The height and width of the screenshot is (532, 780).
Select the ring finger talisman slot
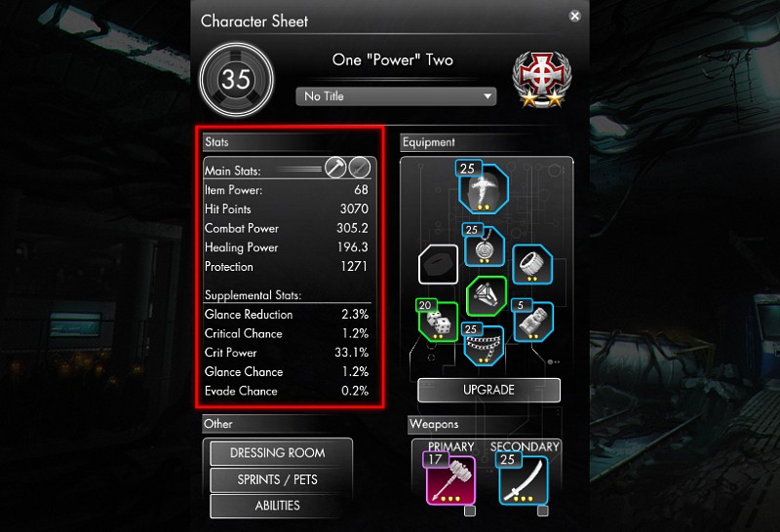(x=532, y=264)
